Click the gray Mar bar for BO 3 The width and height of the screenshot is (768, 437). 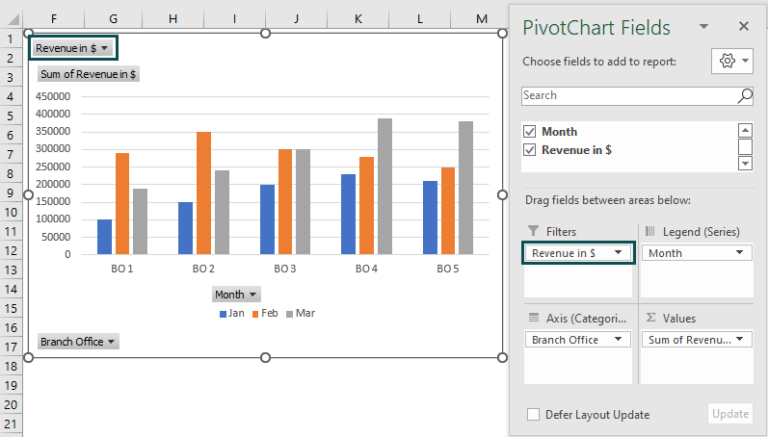click(303, 202)
